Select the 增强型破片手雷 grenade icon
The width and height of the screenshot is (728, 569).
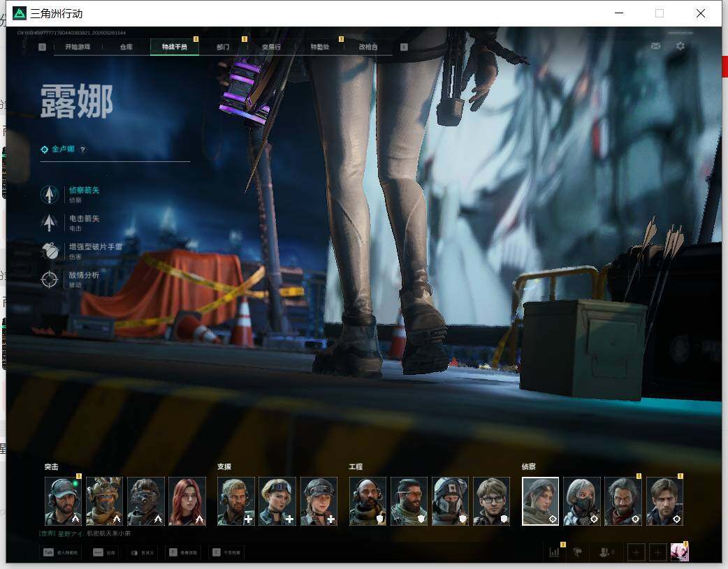[49, 251]
